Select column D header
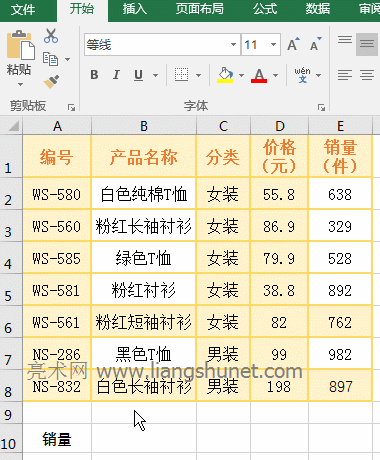 279,126
